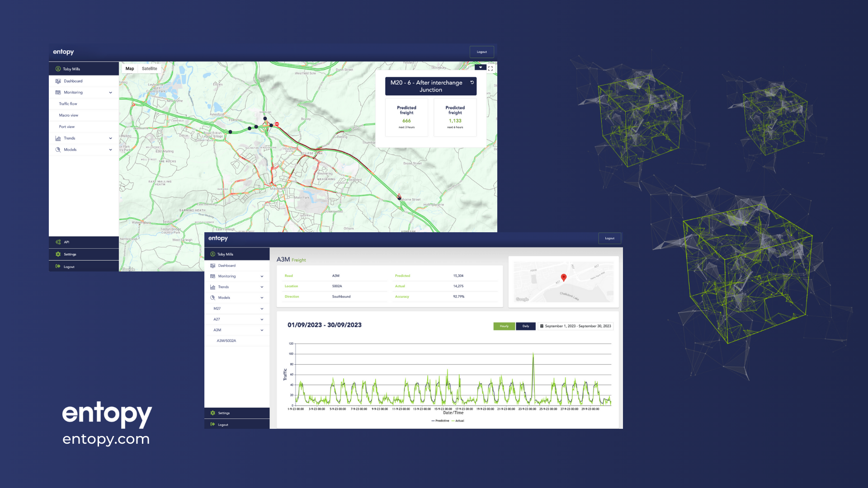This screenshot has height=488, width=868.
Task: Click entopy logo in A3M Freight window header
Action: [218, 238]
